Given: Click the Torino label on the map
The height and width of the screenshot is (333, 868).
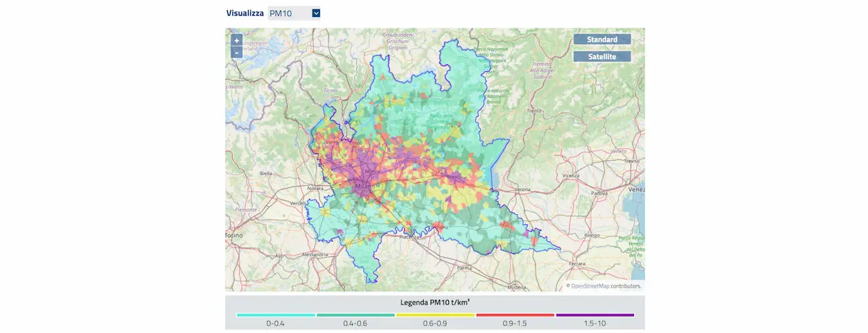Looking at the screenshot, I should [234, 235].
